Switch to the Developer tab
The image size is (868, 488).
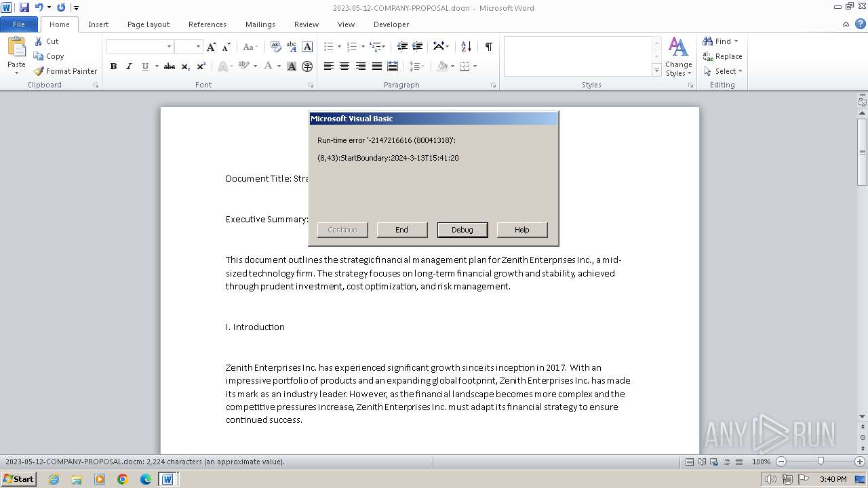point(391,24)
